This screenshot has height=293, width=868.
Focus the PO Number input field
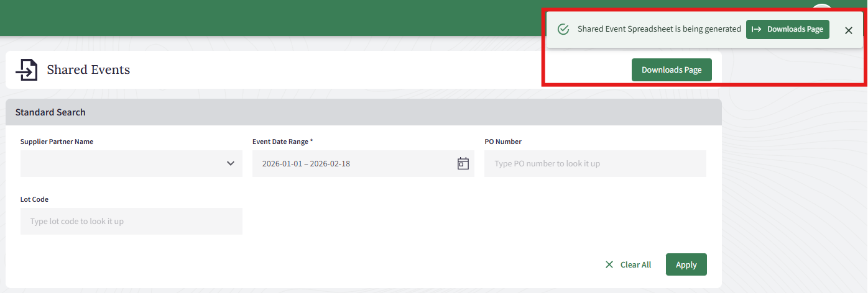(595, 163)
